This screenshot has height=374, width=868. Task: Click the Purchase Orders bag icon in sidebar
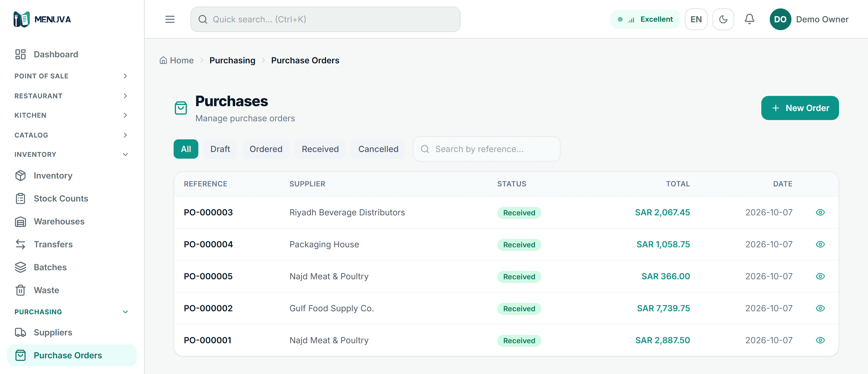coord(20,355)
